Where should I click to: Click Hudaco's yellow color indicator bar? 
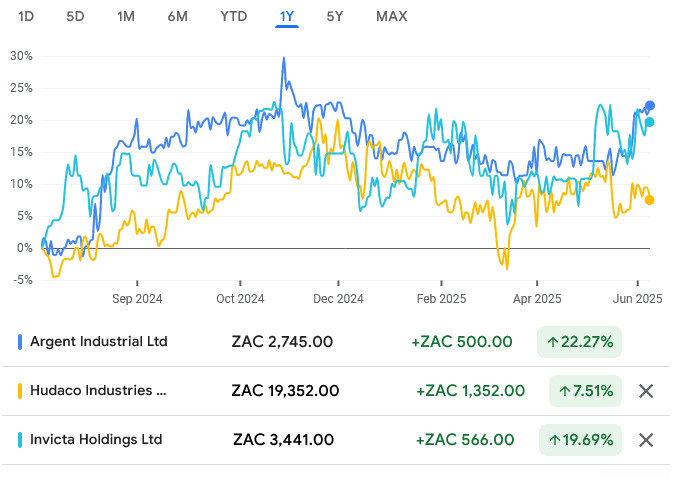(x=20, y=391)
